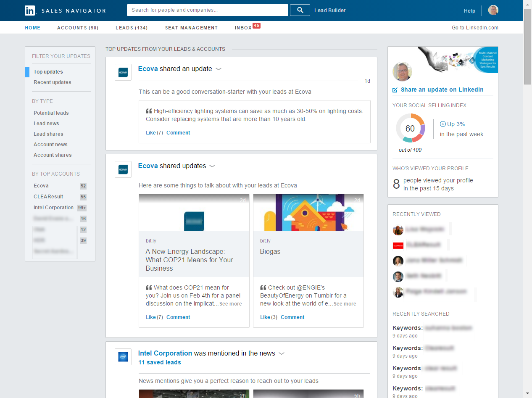Open Intel's 11 saved leads link
This screenshot has width=532, height=398.
pos(160,363)
